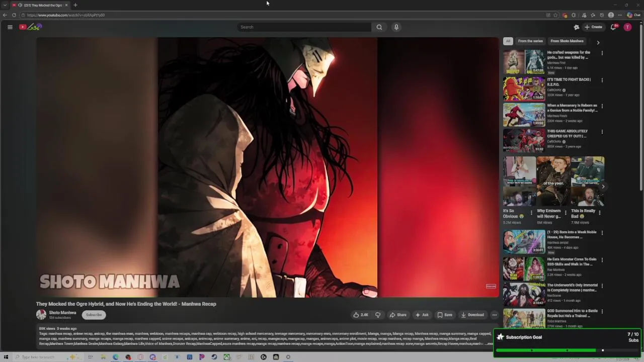
Task: Open browser tab search dropdown arrow
Action: pyautogui.click(x=5, y=5)
